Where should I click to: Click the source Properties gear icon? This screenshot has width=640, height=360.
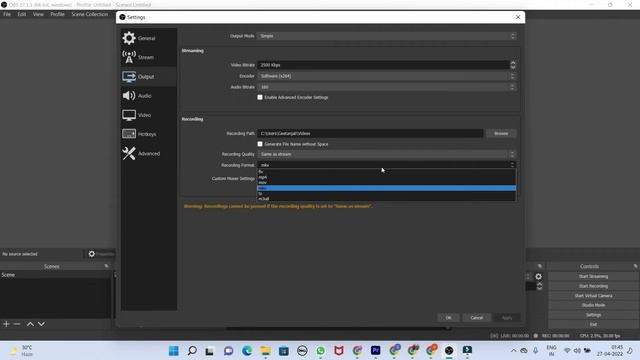point(92,254)
